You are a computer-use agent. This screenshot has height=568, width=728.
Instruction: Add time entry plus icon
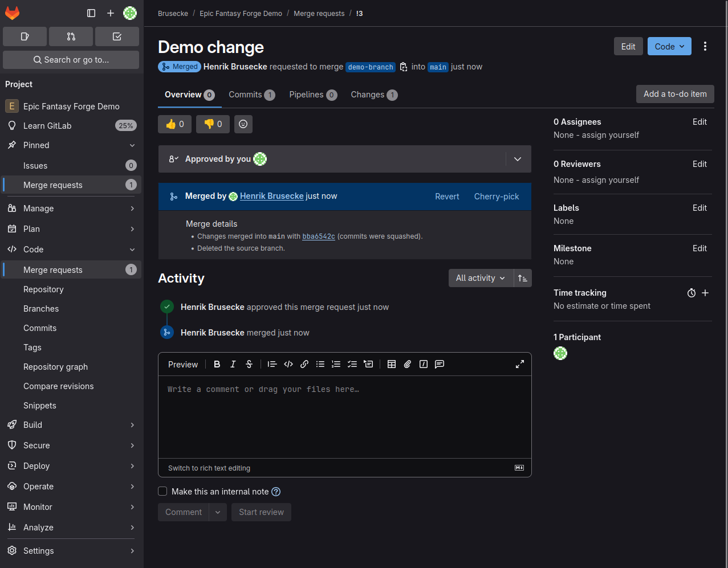pyautogui.click(x=705, y=293)
